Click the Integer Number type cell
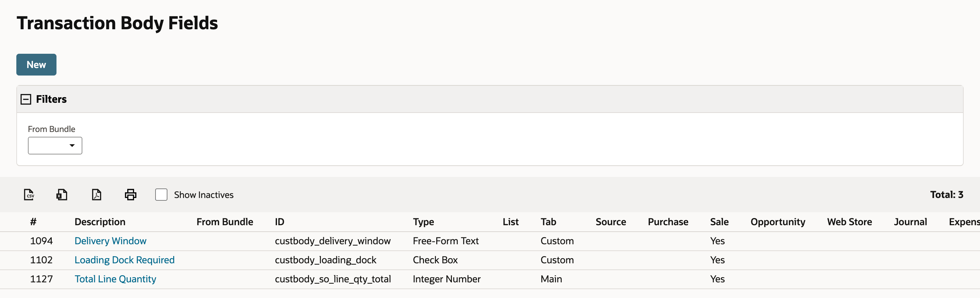The width and height of the screenshot is (980, 298). [x=447, y=279]
